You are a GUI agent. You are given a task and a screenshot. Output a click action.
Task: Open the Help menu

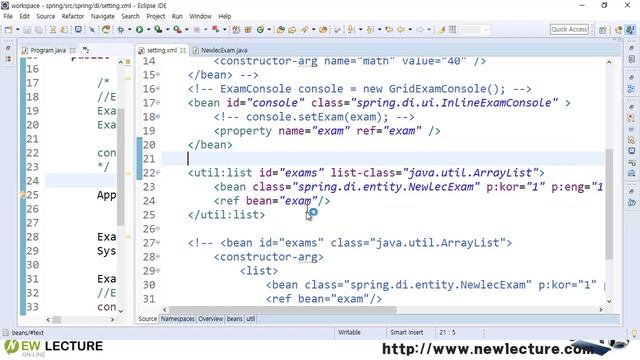pos(224,16)
